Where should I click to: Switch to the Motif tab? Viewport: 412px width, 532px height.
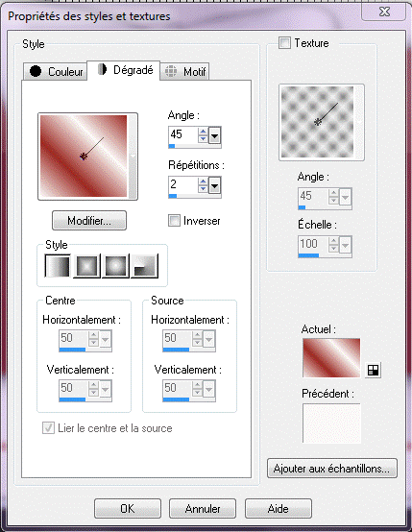185,71
